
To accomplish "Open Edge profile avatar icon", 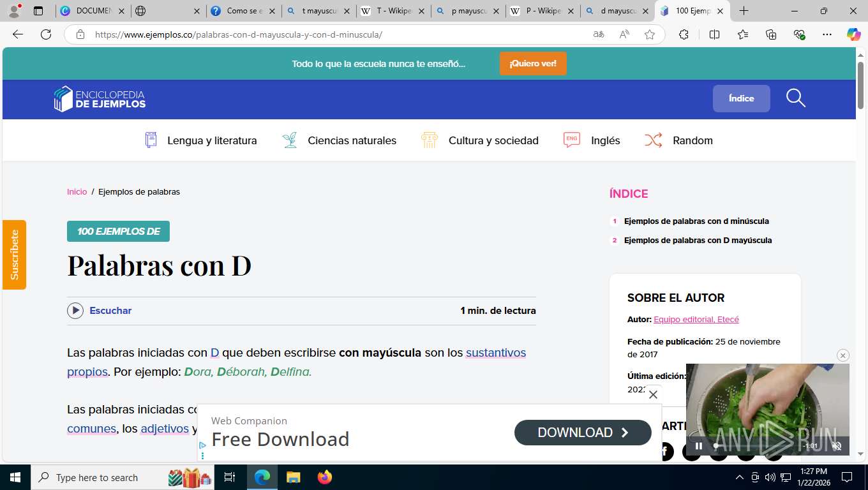I will click(x=15, y=11).
